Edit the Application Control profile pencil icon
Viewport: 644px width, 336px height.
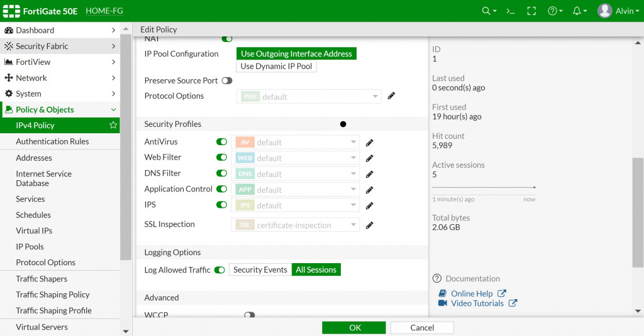(370, 190)
